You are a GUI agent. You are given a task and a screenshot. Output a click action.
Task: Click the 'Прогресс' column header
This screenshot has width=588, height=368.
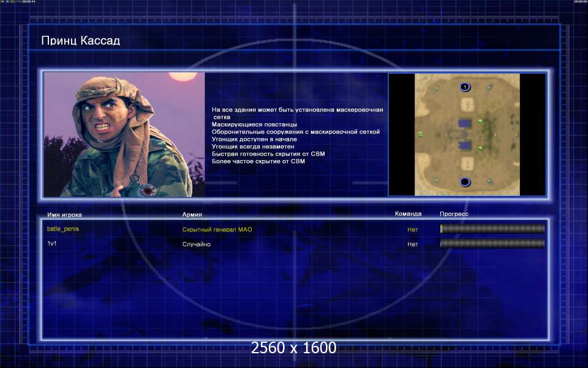click(454, 214)
